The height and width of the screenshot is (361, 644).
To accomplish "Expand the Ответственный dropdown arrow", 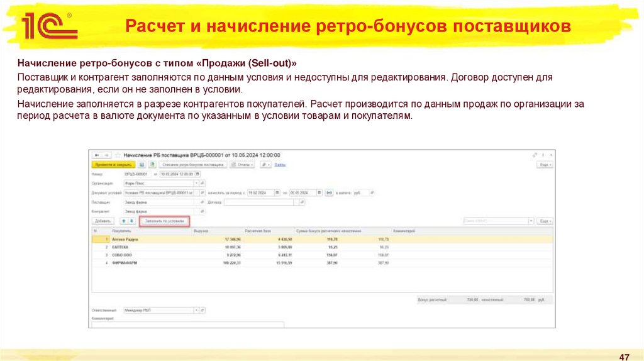I will coord(196,310).
